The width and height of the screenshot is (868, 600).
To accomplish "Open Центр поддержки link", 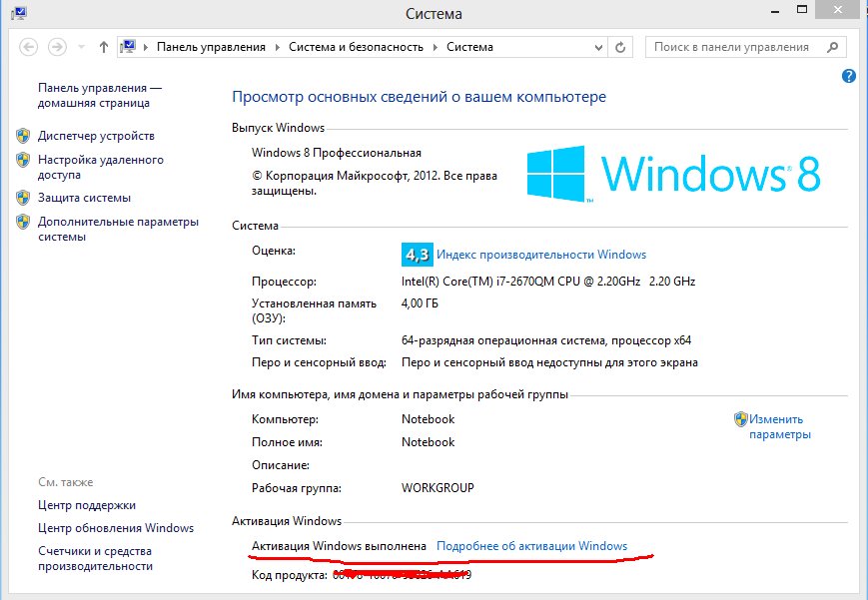I will pyautogui.click(x=87, y=505).
